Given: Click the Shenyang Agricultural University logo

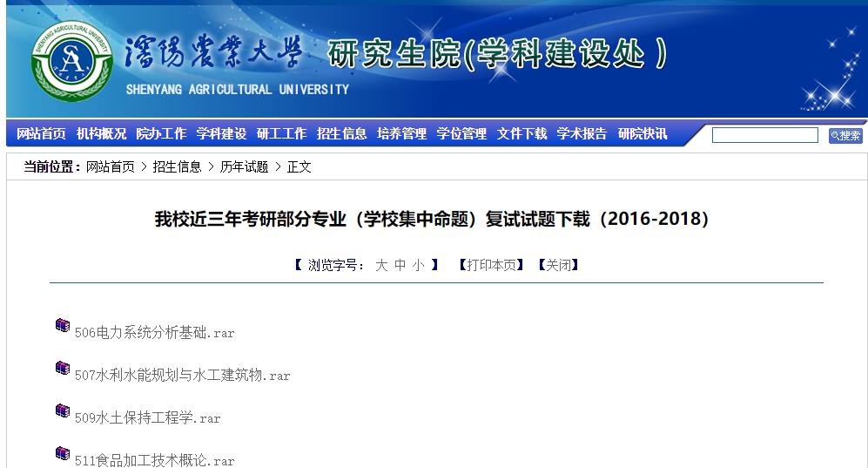Looking at the screenshot, I should [72, 60].
